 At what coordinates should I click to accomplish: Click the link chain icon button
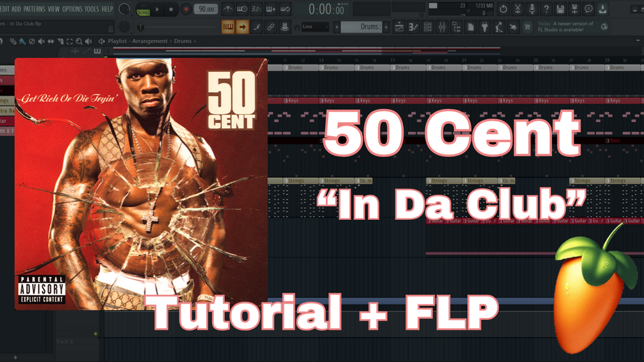click(270, 27)
